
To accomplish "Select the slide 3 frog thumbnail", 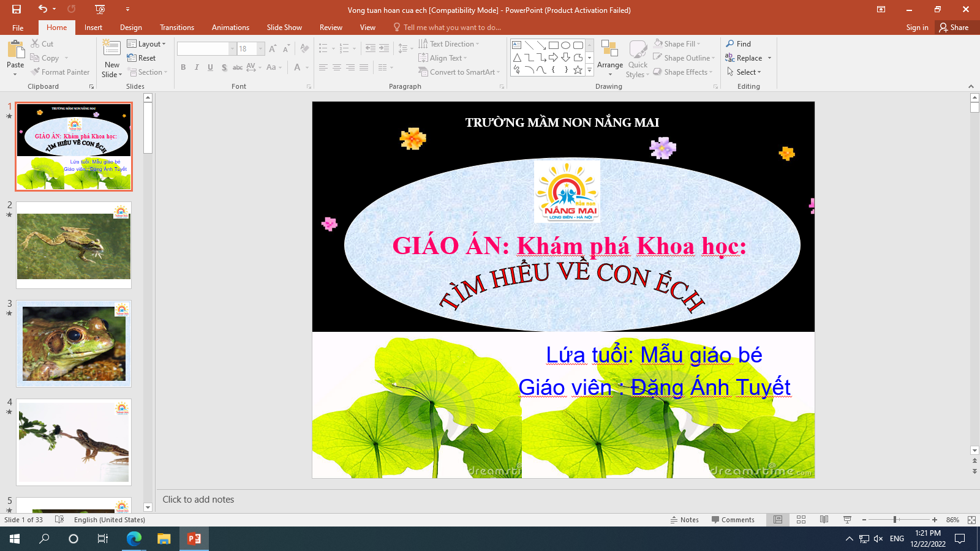I will (x=73, y=343).
